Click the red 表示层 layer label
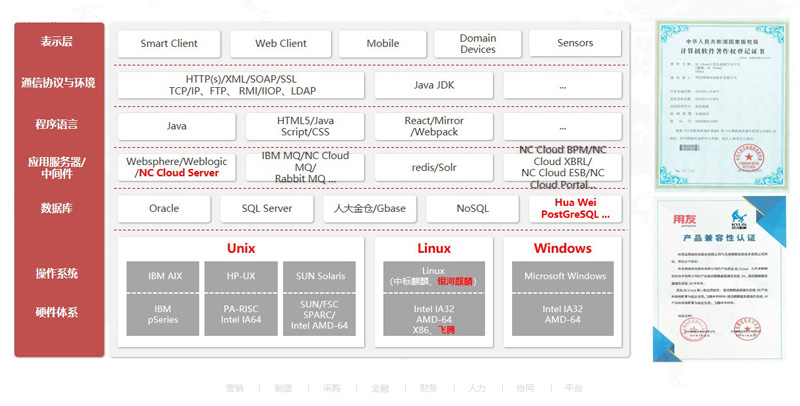800x406 pixels. coord(59,43)
